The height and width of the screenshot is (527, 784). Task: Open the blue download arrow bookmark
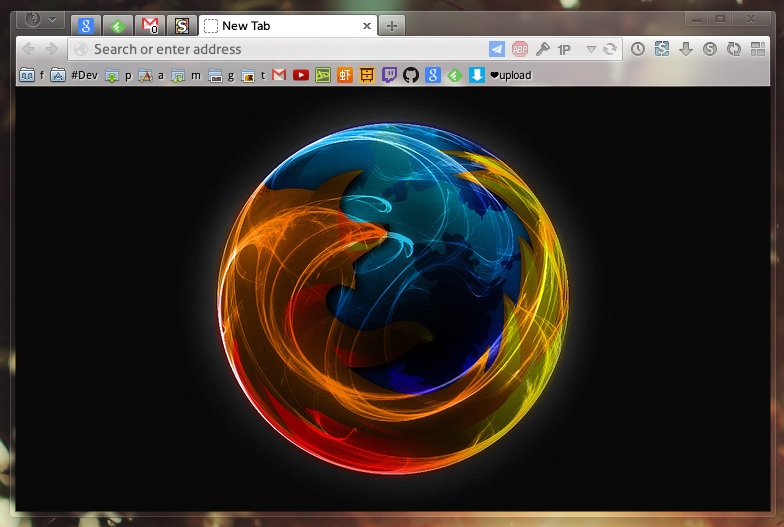[477, 76]
